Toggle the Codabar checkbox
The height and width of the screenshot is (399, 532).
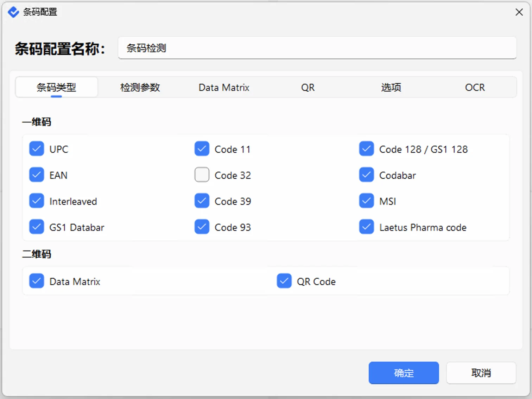pyautogui.click(x=367, y=175)
